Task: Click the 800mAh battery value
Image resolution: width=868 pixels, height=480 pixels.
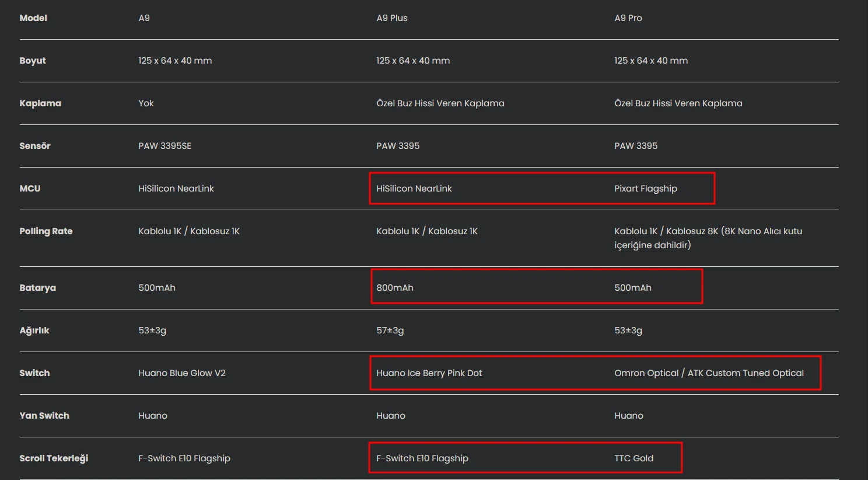Action: click(394, 288)
